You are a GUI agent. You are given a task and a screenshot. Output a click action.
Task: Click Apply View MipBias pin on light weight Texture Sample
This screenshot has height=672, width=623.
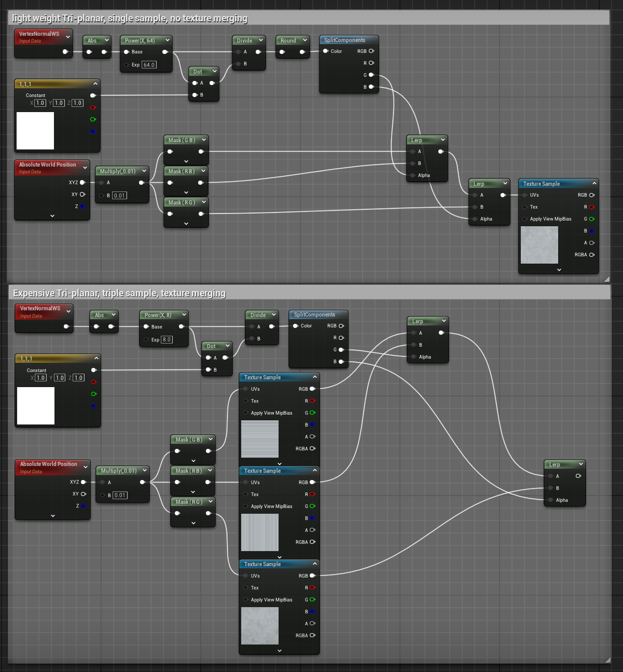pos(525,219)
